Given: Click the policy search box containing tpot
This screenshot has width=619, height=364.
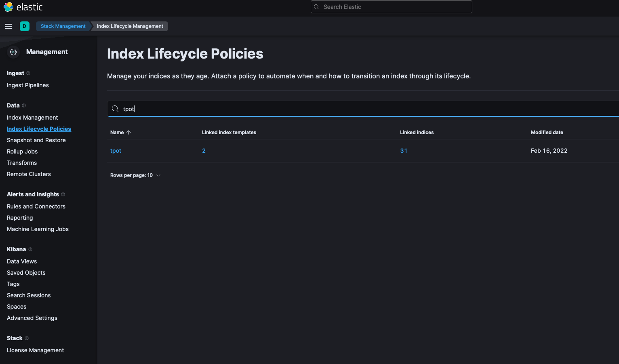Looking at the screenshot, I should 364,109.
